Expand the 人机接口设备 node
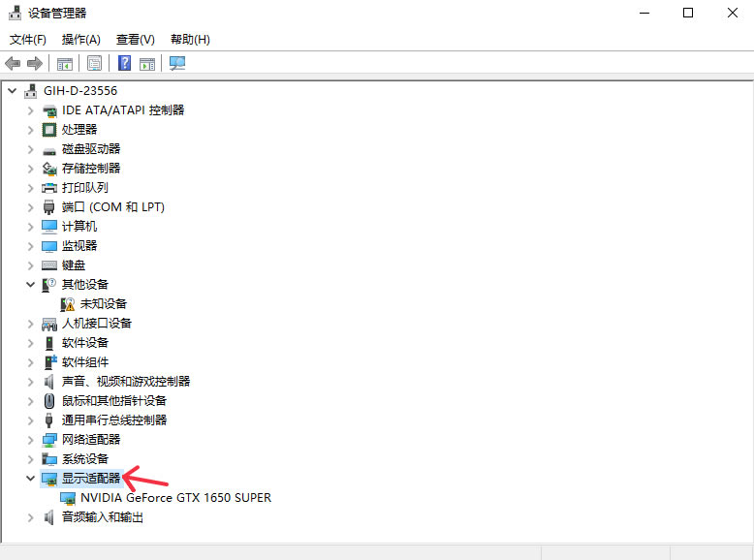 point(31,324)
